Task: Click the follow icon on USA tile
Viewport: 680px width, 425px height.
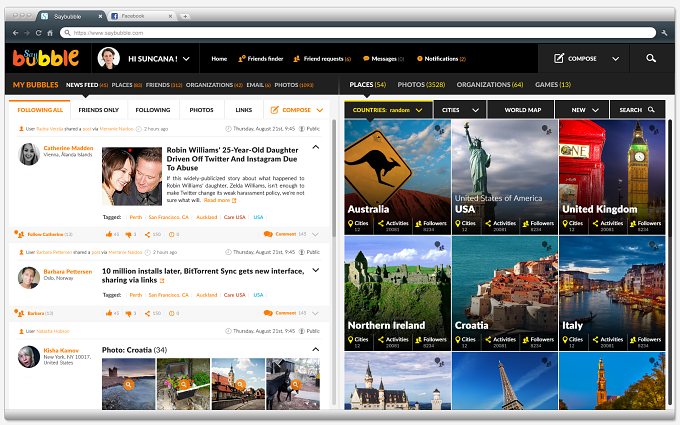Action: pyautogui.click(x=546, y=130)
